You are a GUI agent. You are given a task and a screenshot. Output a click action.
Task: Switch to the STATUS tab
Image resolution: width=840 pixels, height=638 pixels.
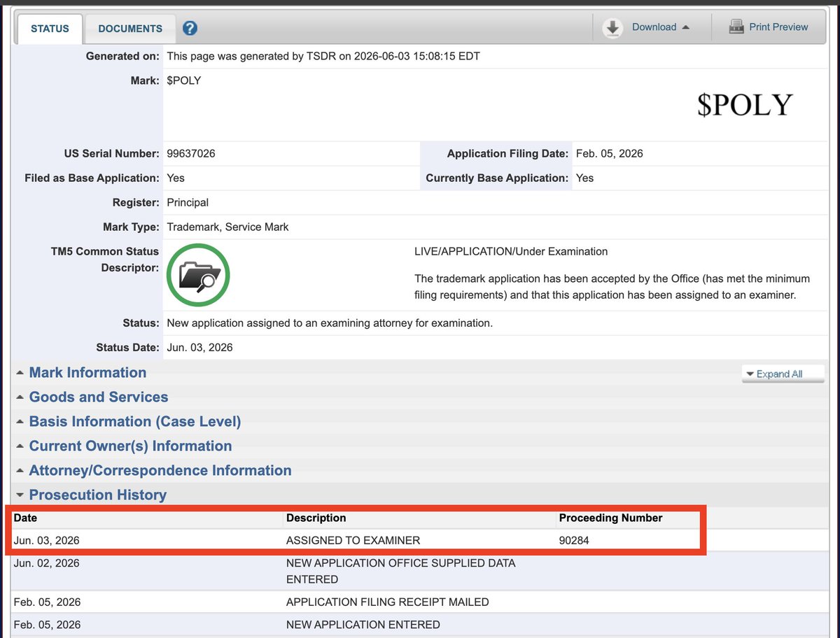click(x=50, y=29)
